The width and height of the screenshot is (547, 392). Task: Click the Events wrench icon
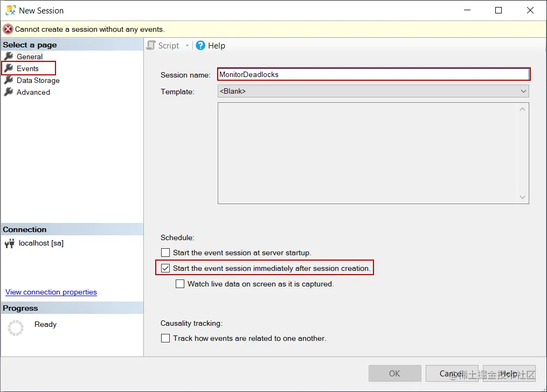[x=9, y=68]
